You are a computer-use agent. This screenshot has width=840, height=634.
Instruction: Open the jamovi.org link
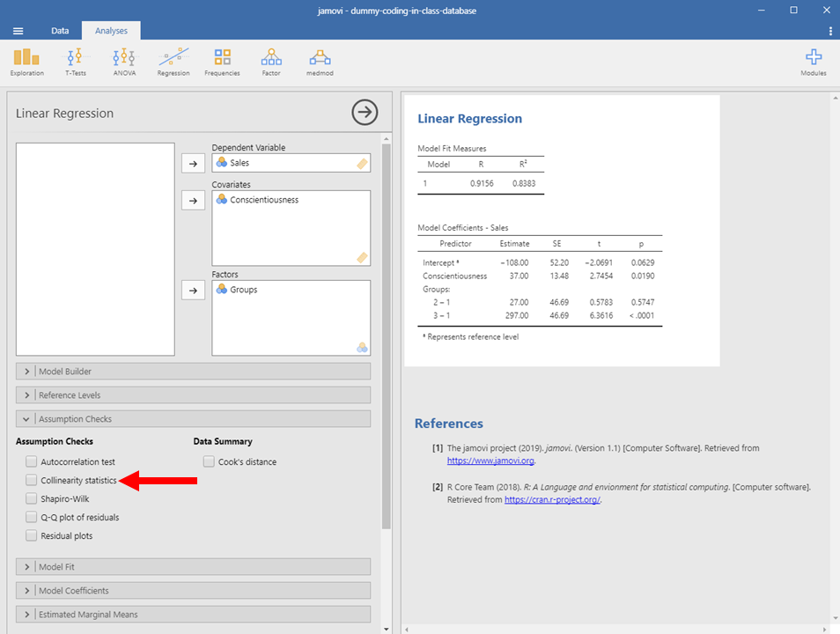(490, 461)
